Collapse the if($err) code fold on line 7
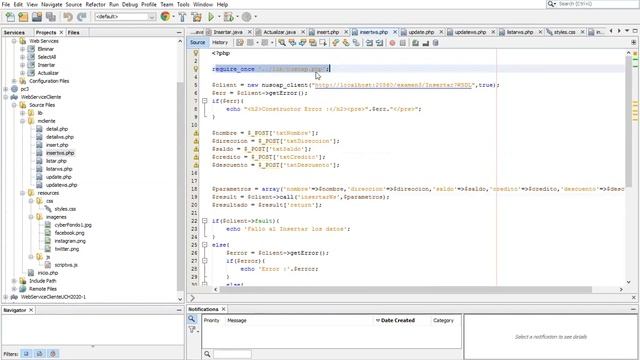 [x=204, y=101]
